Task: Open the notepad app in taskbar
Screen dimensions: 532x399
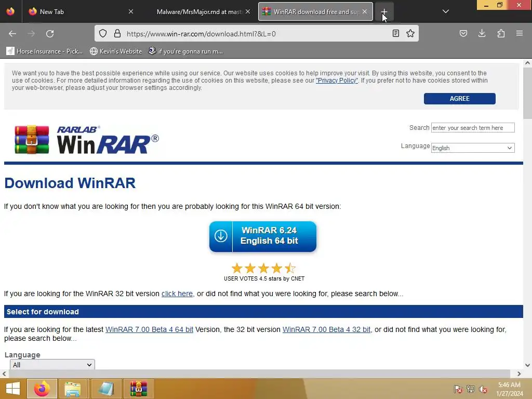Action: (106, 389)
